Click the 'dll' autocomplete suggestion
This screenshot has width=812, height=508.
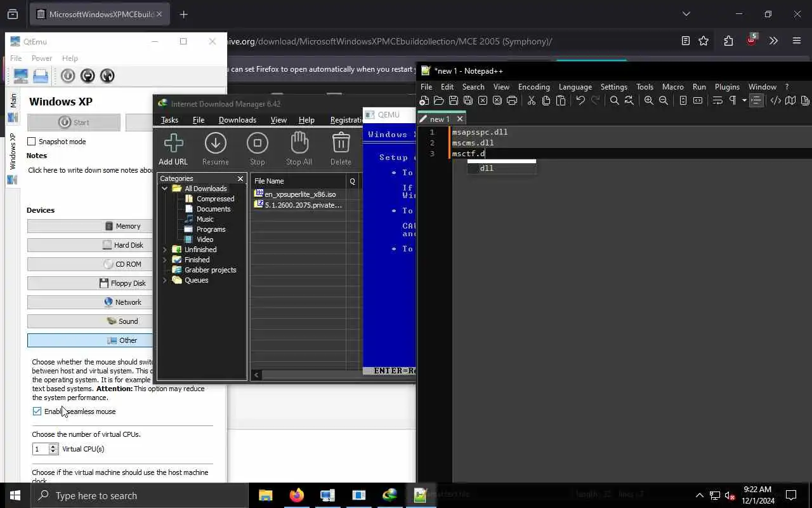coord(502,168)
